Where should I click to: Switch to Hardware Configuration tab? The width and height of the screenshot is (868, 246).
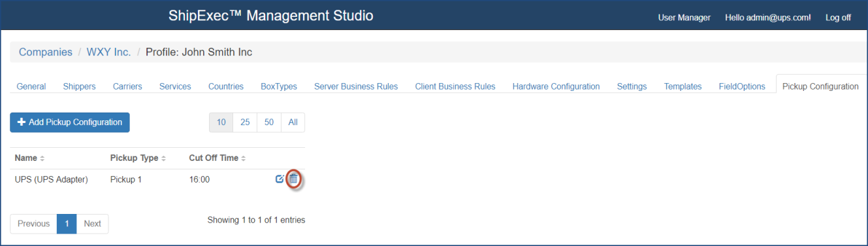pyautogui.click(x=556, y=86)
